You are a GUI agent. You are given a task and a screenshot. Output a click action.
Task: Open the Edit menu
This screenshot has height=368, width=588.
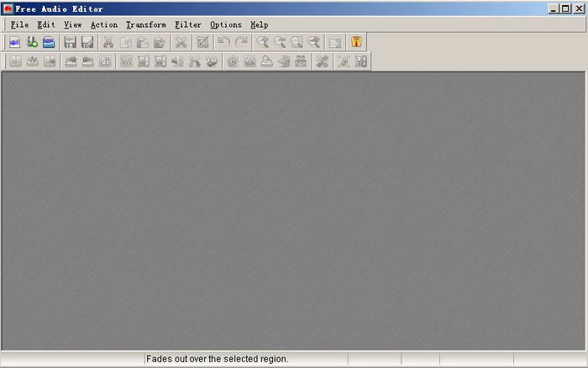[46, 24]
